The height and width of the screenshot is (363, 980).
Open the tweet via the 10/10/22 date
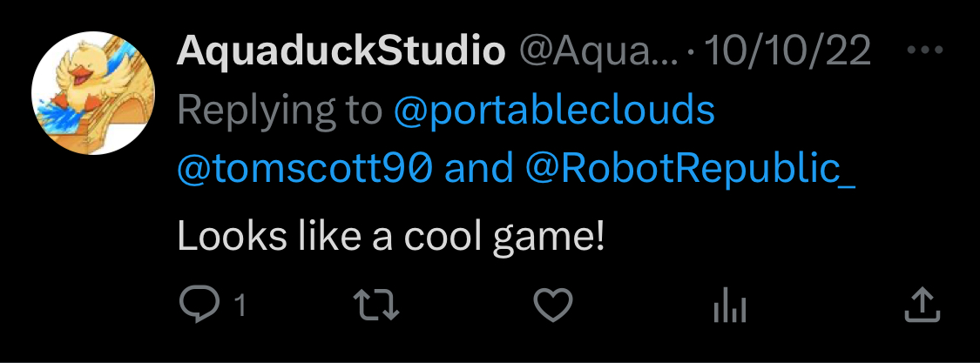tap(787, 53)
